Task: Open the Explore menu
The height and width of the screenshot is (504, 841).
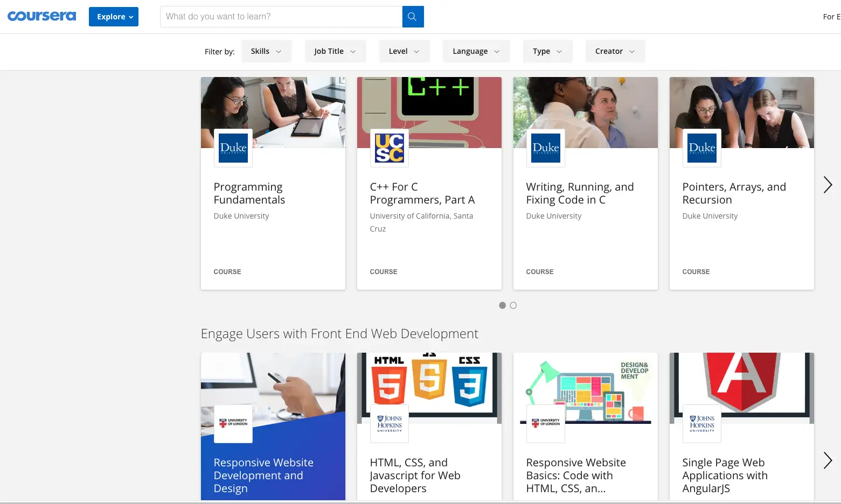Action: (114, 17)
